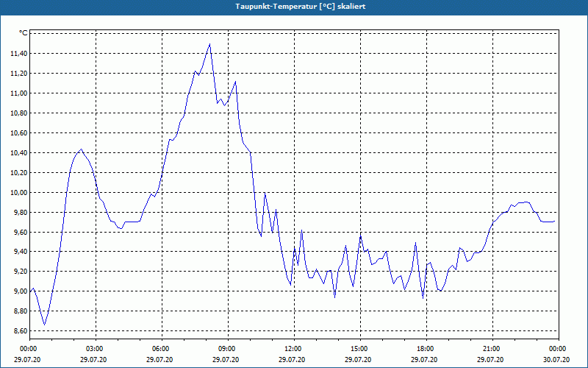Pick the 10,40 y-axis label

(19, 153)
